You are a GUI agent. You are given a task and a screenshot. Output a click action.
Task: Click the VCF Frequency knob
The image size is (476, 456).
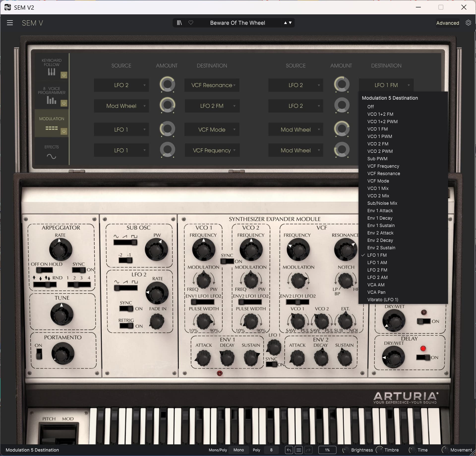pyautogui.click(x=298, y=250)
